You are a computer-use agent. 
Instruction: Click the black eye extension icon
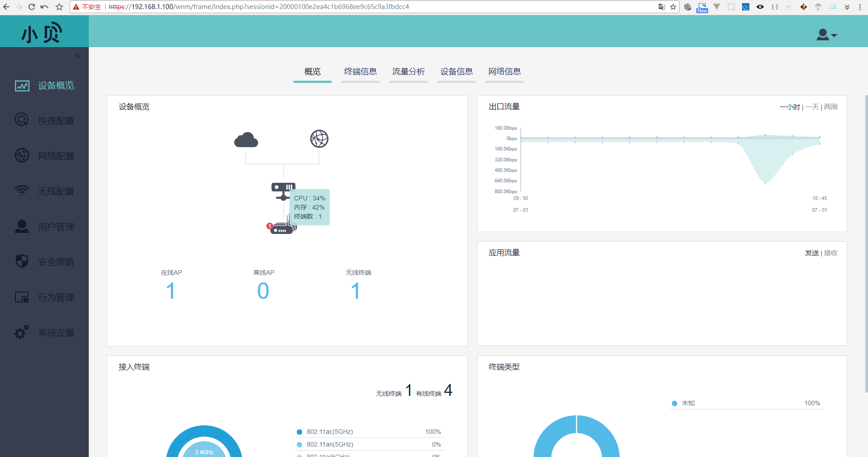(x=760, y=7)
